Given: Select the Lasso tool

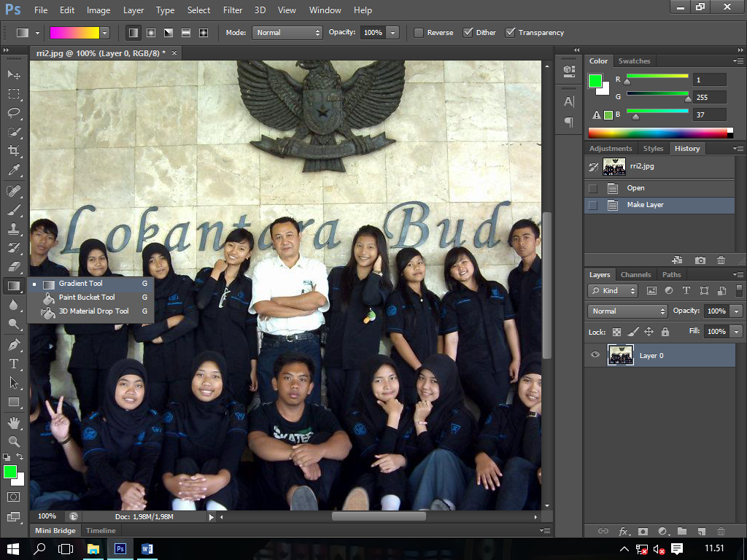Looking at the screenshot, I should click(x=14, y=113).
